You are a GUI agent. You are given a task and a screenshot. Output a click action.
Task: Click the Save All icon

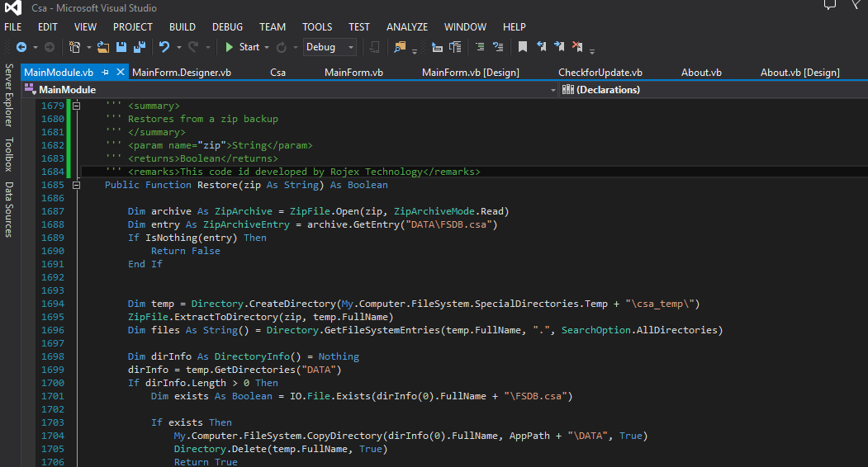pyautogui.click(x=140, y=48)
